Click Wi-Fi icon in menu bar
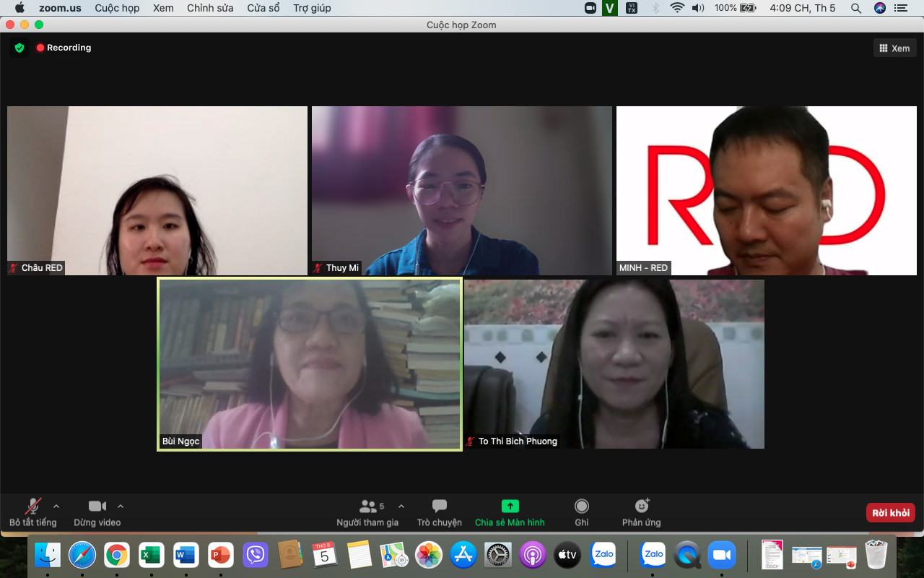 (676, 8)
